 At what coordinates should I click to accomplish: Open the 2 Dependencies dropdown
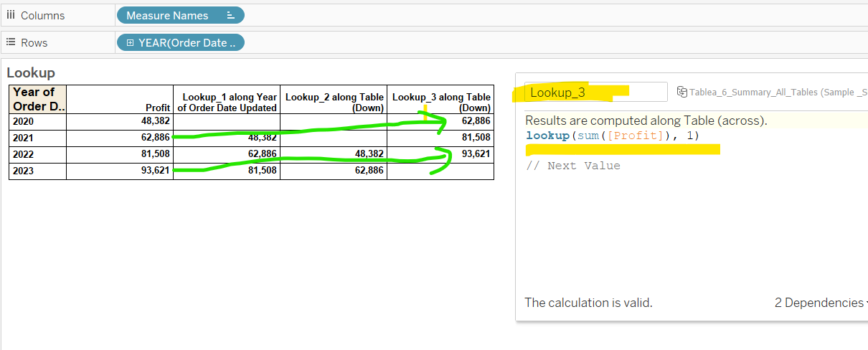pyautogui.click(x=821, y=303)
